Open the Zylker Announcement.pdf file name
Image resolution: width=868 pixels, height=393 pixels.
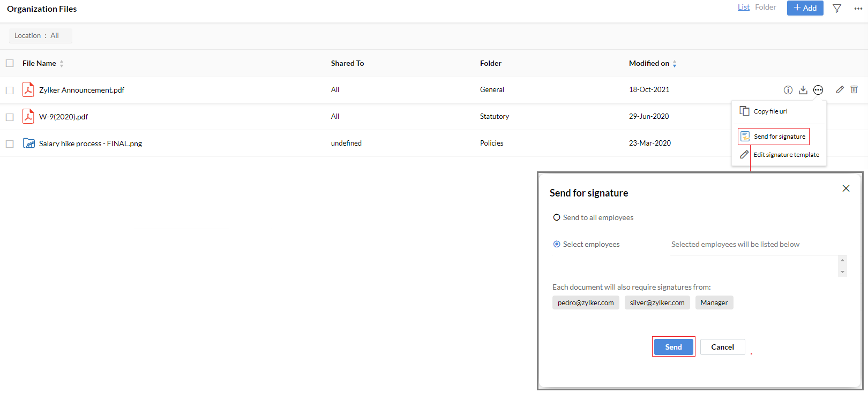[x=81, y=90]
